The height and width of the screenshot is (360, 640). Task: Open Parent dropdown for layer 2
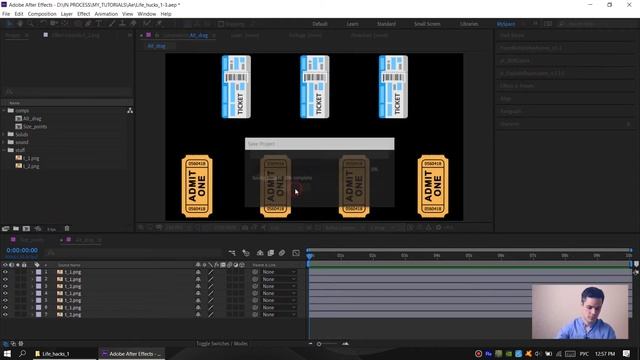(x=278, y=279)
